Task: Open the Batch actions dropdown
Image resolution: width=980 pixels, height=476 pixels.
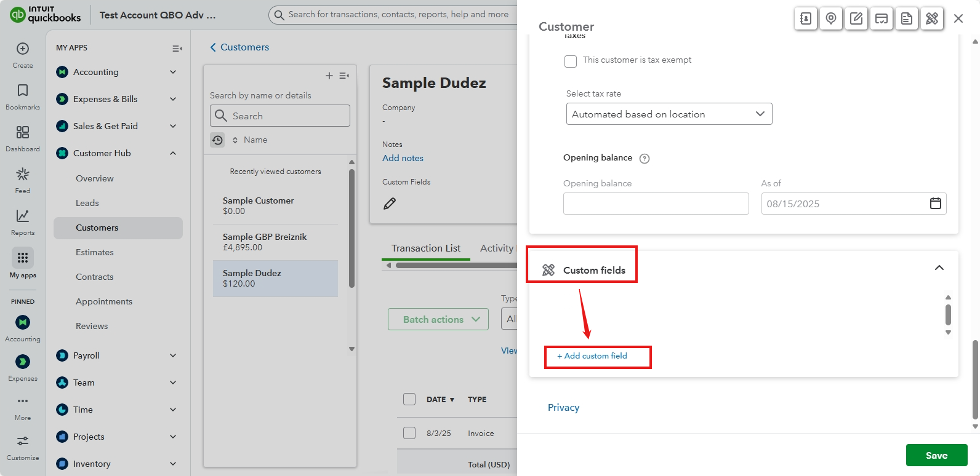Action: [438, 319]
